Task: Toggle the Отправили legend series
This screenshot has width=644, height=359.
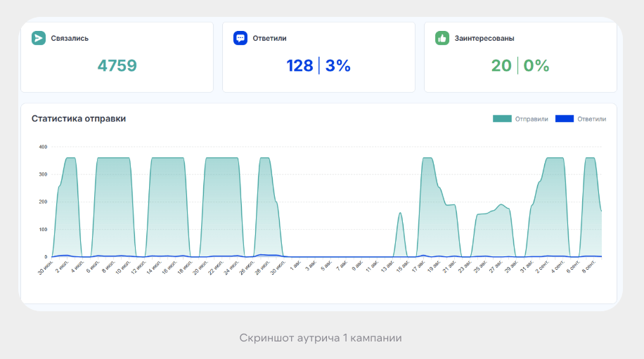Action: click(x=520, y=119)
